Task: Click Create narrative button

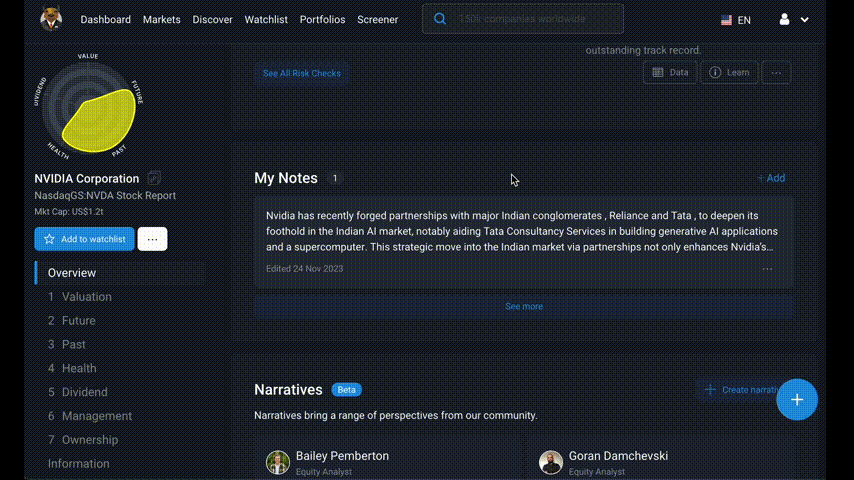Action: [x=741, y=390]
